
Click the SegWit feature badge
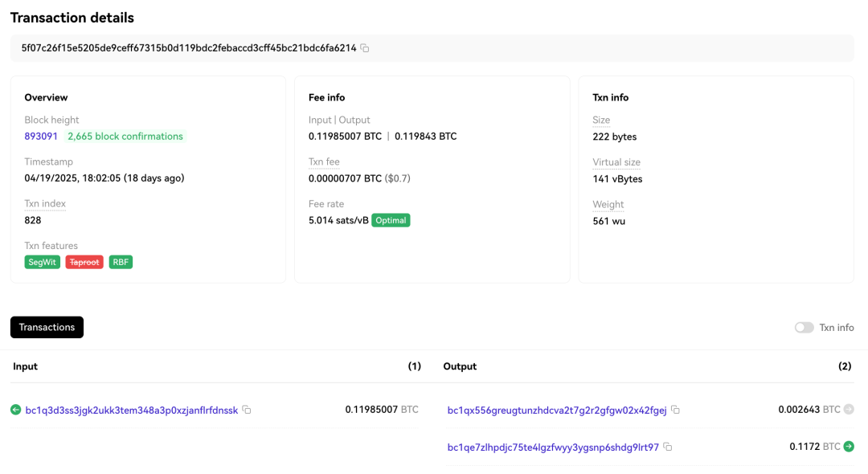[x=43, y=262]
